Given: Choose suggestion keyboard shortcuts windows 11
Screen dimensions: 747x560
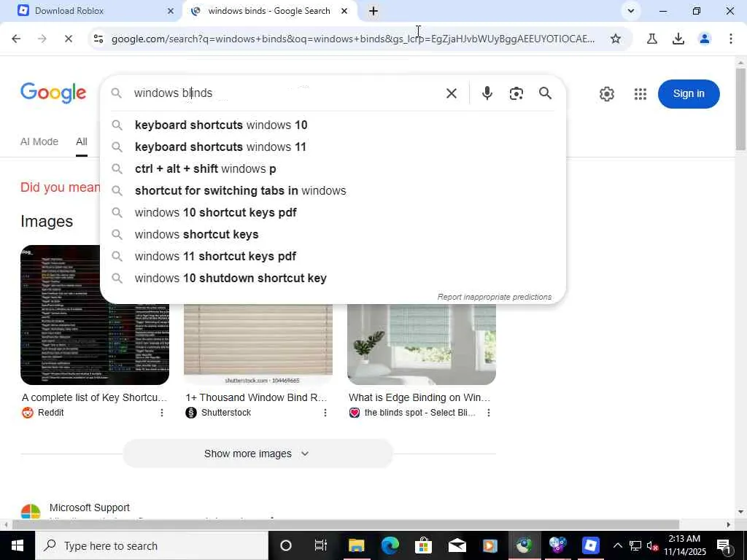Looking at the screenshot, I should [x=333, y=147].
